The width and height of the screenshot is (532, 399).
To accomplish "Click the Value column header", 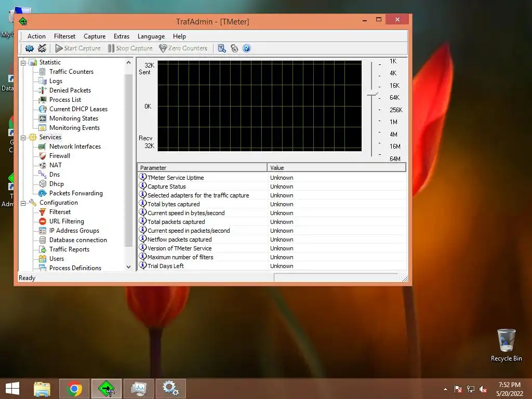I will pyautogui.click(x=337, y=168).
